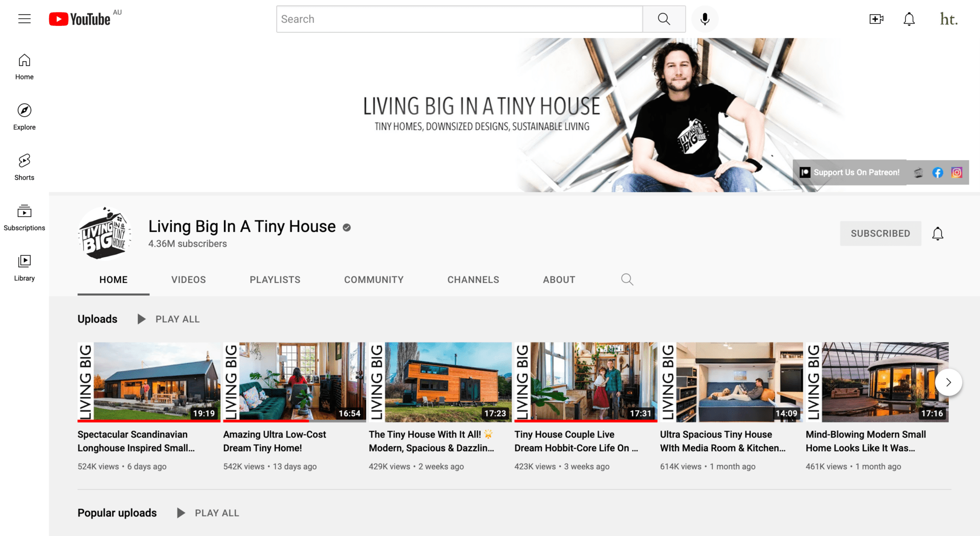Image resolution: width=980 pixels, height=536 pixels.
Task: Open the ABOUT tab
Action: coord(559,280)
